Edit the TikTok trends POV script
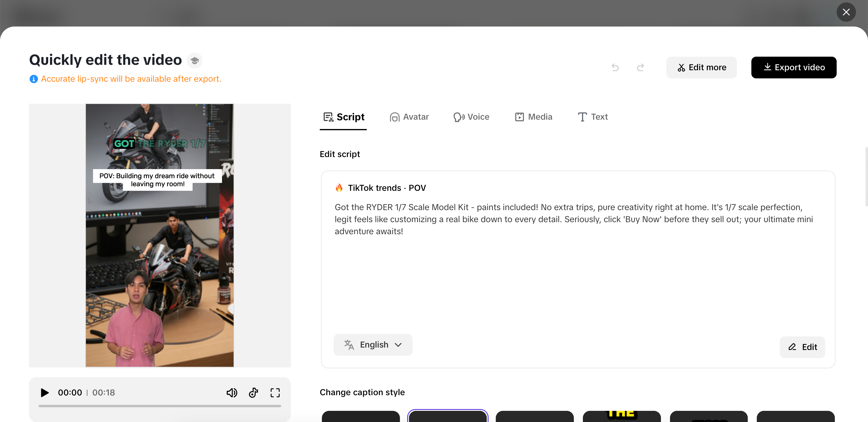868x422 pixels. click(802, 347)
